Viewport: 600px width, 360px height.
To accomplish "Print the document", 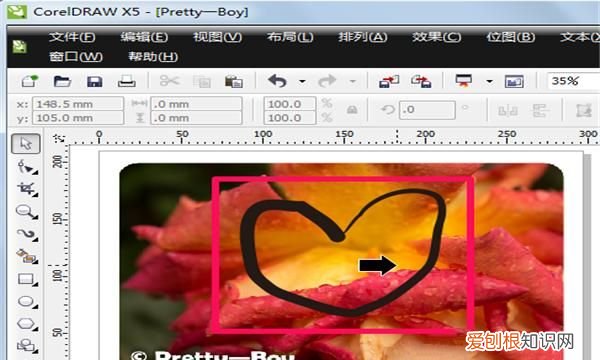I will 126,81.
